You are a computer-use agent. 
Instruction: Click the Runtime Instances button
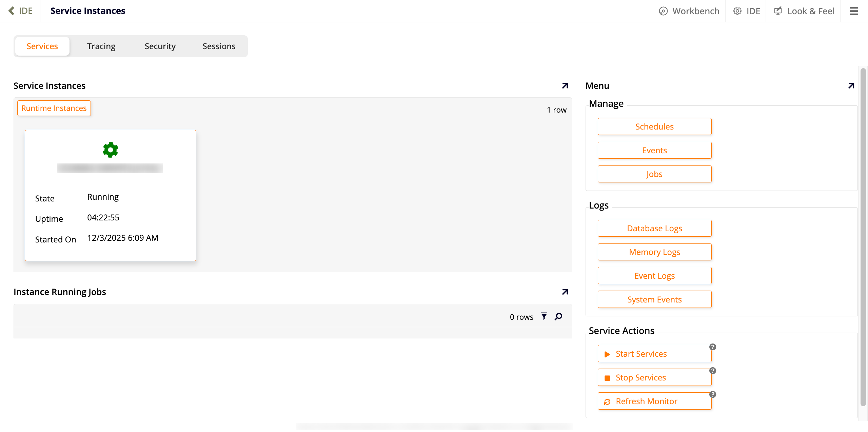54,108
